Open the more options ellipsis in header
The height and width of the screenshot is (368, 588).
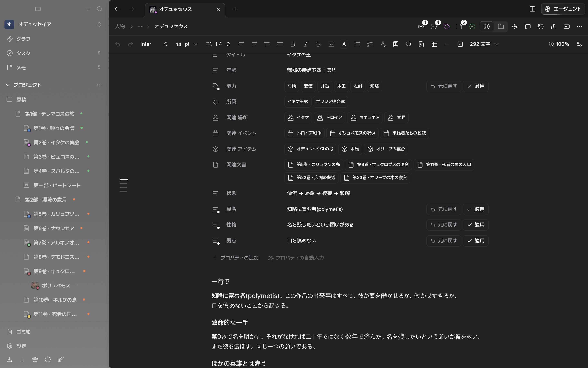pyautogui.click(x=579, y=27)
